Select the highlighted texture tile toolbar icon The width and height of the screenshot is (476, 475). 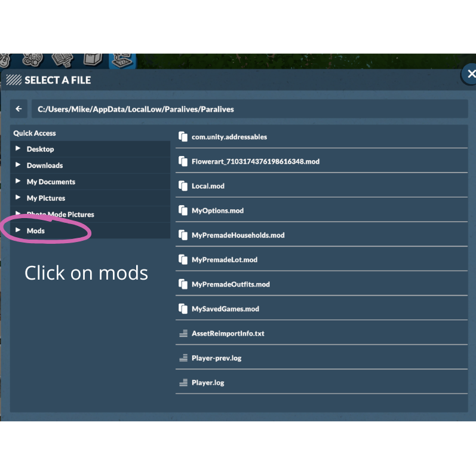pos(122,61)
